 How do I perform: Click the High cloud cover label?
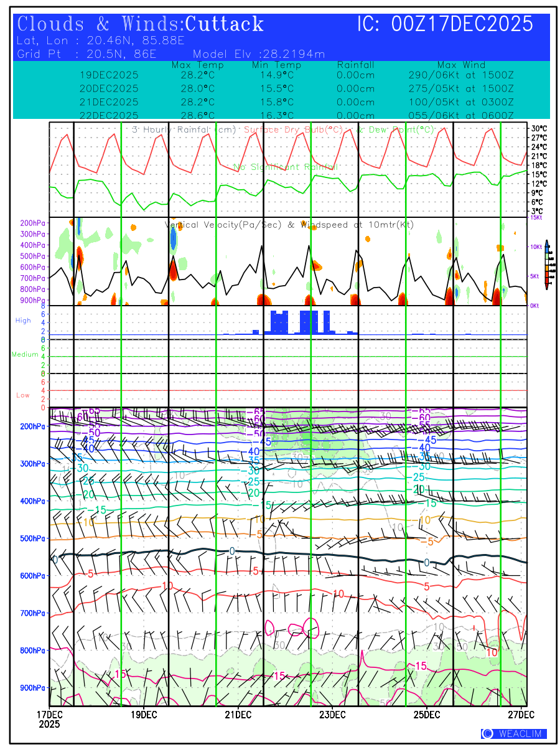[23, 321]
